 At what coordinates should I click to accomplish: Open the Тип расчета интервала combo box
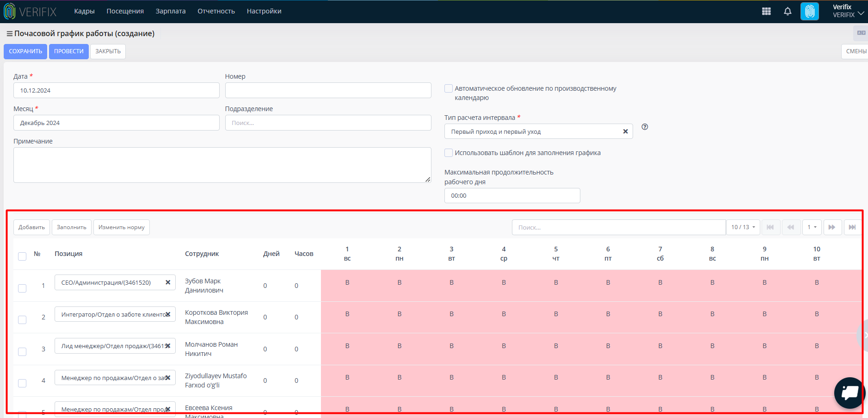[x=538, y=131]
